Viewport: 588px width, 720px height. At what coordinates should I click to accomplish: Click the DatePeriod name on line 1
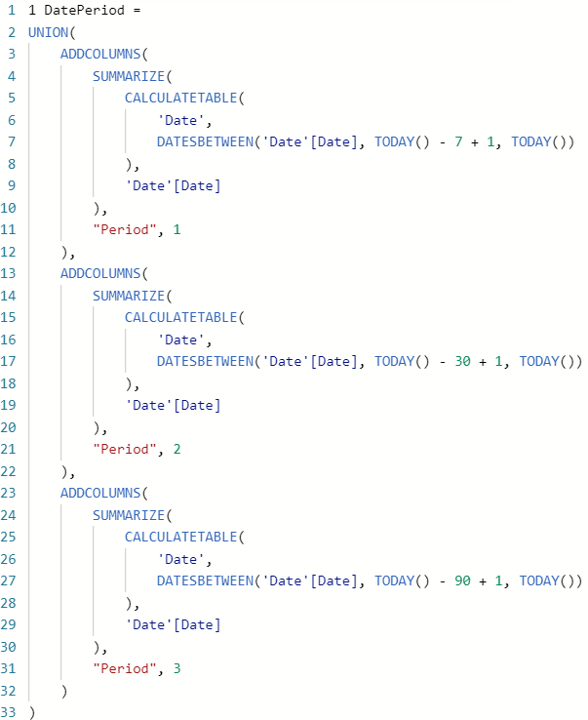pos(85,10)
